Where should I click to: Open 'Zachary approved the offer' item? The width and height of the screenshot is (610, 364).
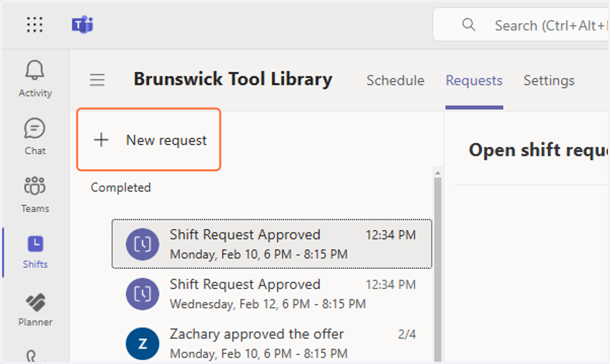tap(272, 344)
